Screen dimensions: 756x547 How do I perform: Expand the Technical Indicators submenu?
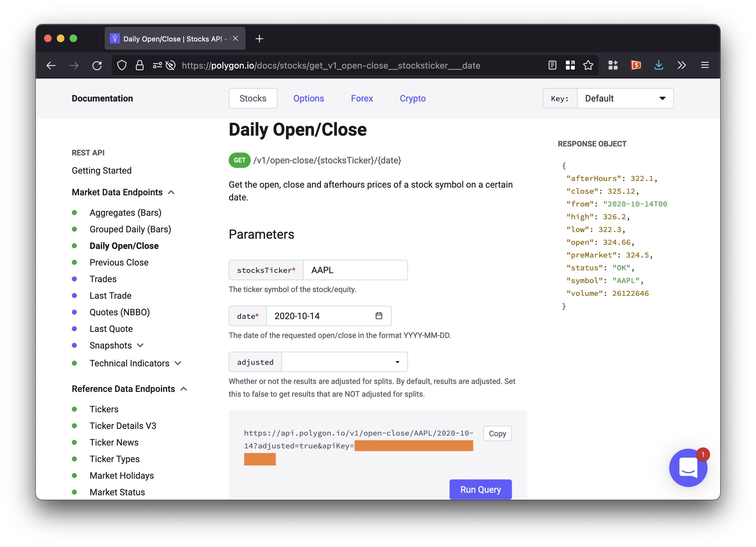pos(178,363)
